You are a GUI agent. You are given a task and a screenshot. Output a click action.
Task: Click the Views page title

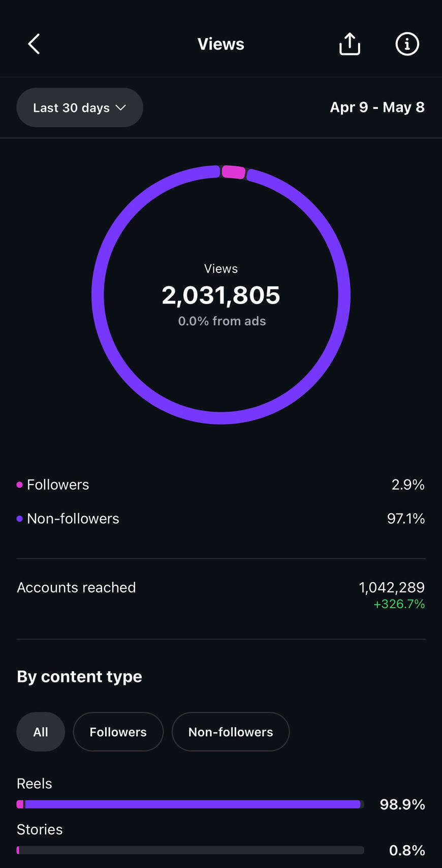tap(221, 44)
